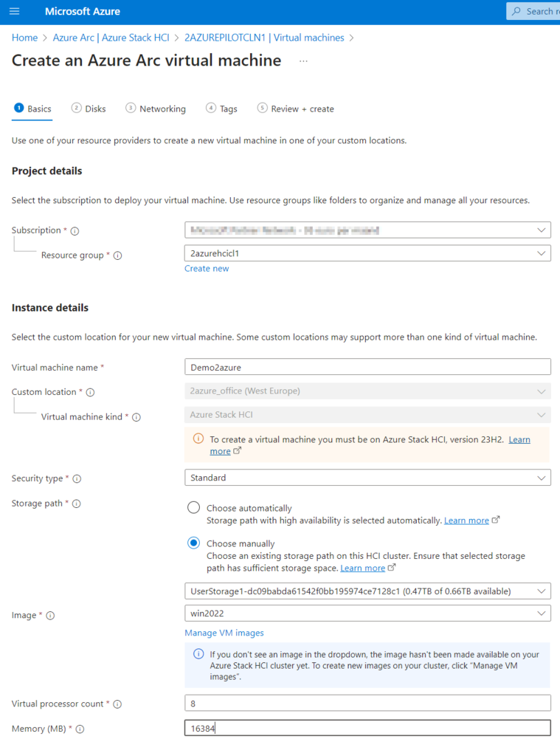Image resolution: width=560 pixels, height=756 pixels.
Task: Open Manage VM images link
Action: pos(224,633)
